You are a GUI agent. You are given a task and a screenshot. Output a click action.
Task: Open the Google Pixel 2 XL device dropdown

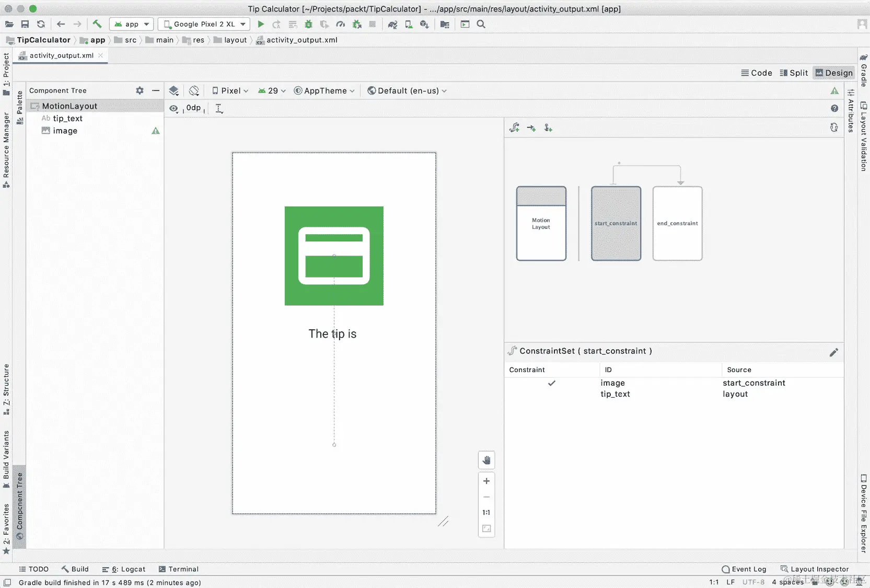(204, 24)
